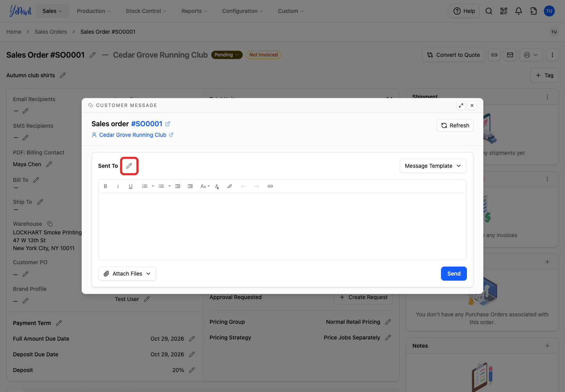565x392 pixels.
Task: Open the notifications bell
Action: (x=519, y=11)
